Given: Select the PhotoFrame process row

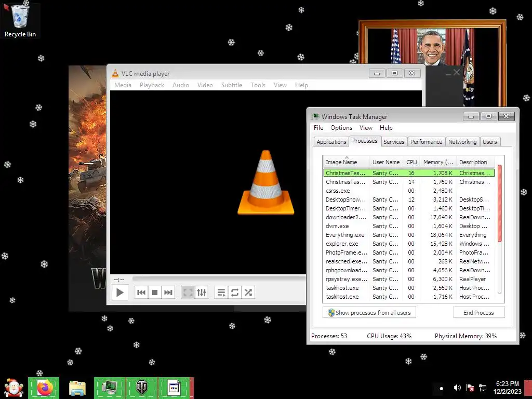Looking at the screenshot, I should (409, 252).
